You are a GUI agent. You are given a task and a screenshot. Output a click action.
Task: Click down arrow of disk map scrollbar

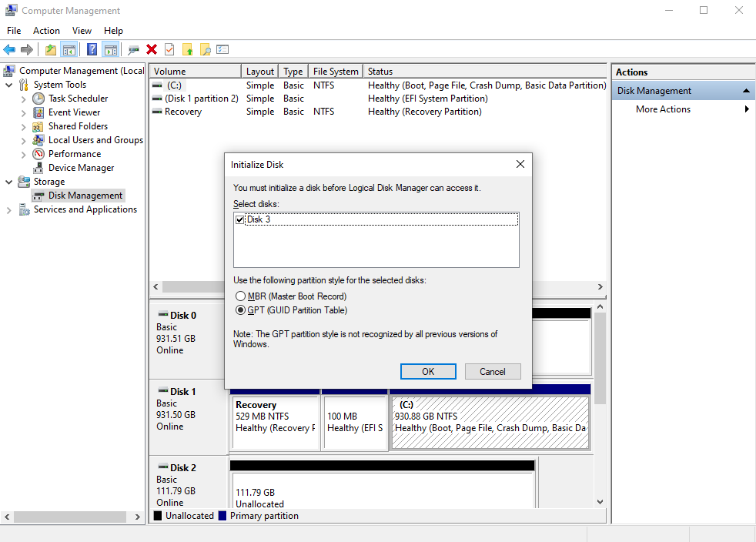click(600, 502)
